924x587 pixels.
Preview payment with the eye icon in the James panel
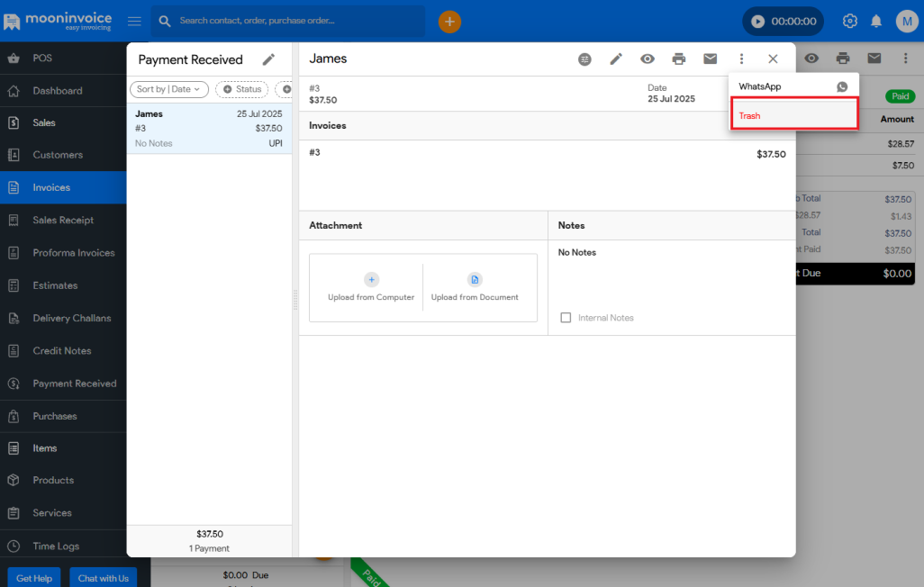click(x=648, y=59)
